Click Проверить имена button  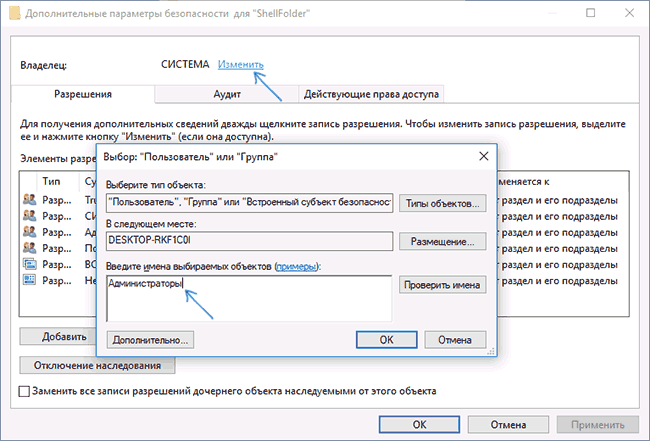[442, 285]
